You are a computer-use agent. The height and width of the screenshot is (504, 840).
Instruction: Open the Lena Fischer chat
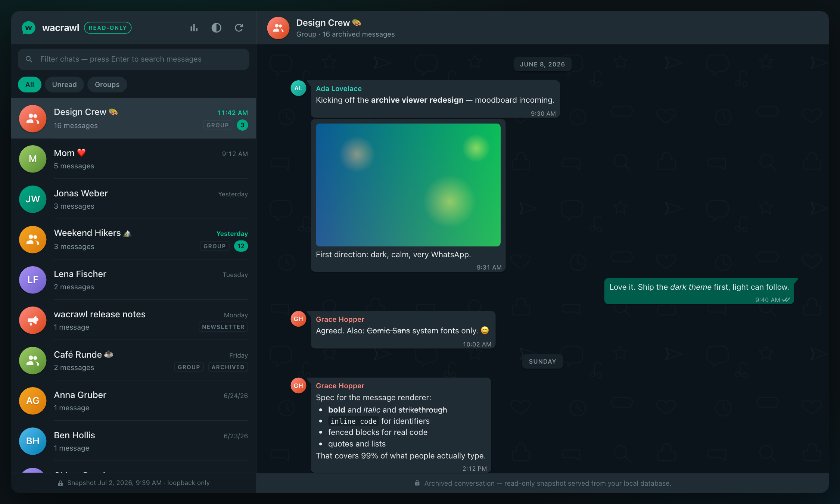pos(133,280)
